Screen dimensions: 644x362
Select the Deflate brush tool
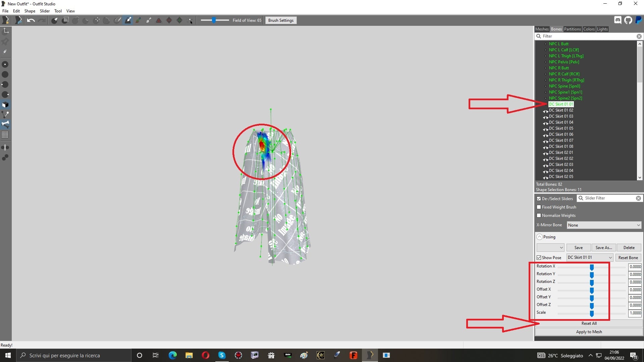point(86,20)
